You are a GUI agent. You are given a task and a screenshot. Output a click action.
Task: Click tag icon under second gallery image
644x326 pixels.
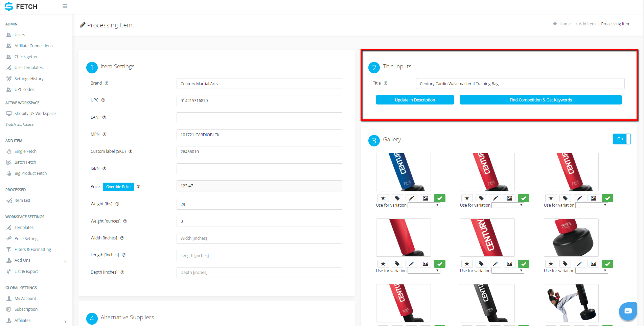[481, 198]
